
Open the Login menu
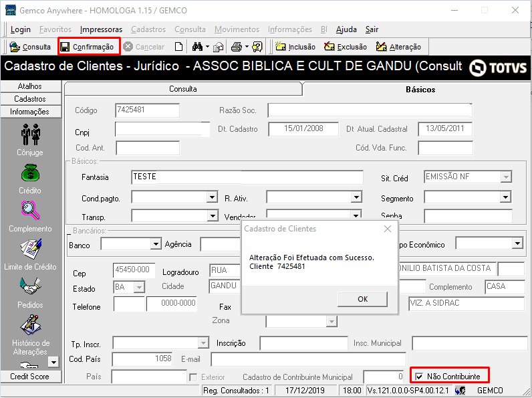(x=20, y=29)
